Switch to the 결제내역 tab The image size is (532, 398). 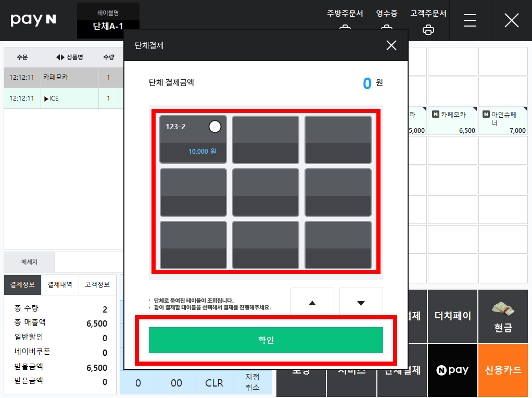[60, 284]
